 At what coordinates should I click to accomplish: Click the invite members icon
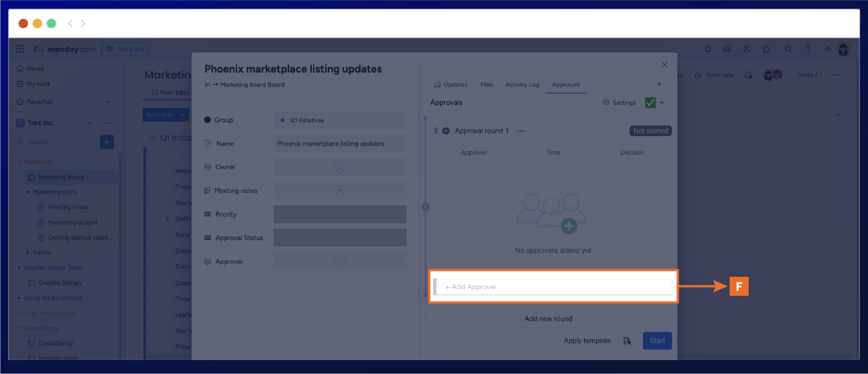[746, 49]
